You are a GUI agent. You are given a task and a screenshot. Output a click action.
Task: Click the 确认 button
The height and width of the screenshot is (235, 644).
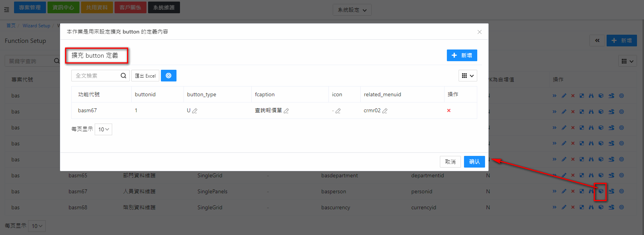[x=474, y=162]
